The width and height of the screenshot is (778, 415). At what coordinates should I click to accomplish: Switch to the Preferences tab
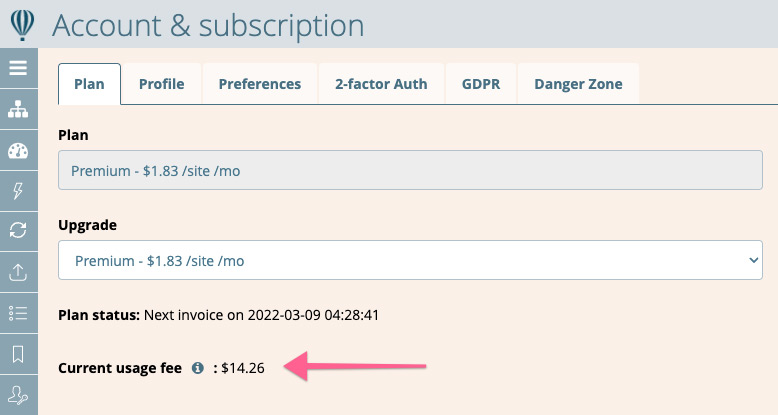tap(260, 84)
